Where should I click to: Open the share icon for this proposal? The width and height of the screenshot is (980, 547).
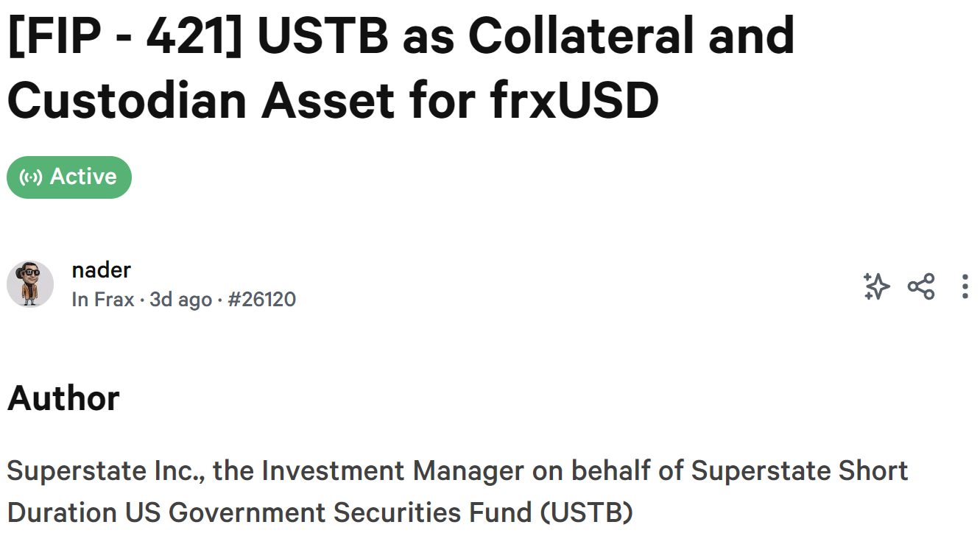[x=921, y=286]
